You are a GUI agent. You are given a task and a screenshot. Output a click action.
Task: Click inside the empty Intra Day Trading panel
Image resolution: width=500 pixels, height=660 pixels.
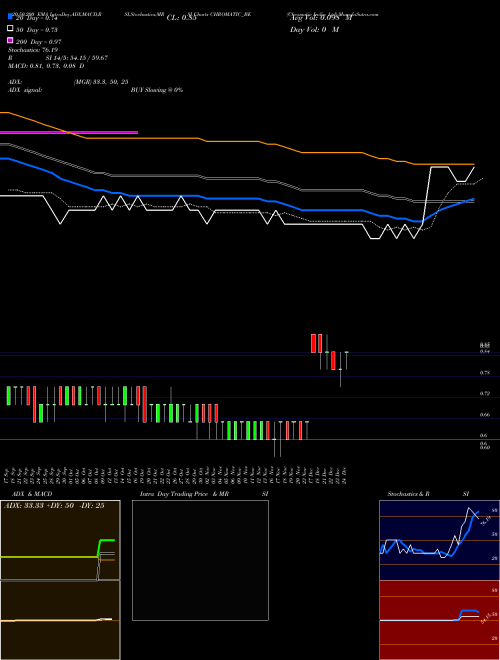point(200,560)
